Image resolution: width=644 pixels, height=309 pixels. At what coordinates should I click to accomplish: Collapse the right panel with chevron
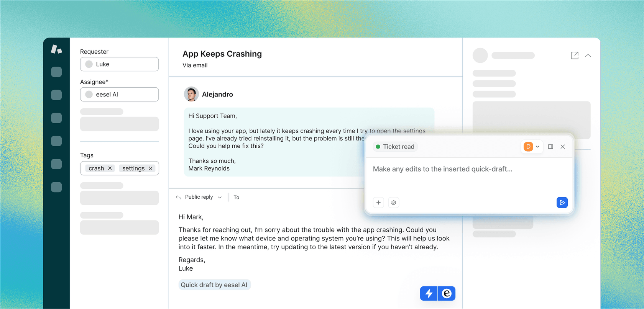point(588,56)
